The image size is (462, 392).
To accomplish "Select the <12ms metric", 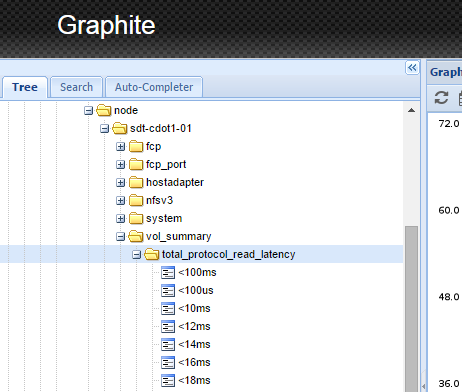I will 194,326.
